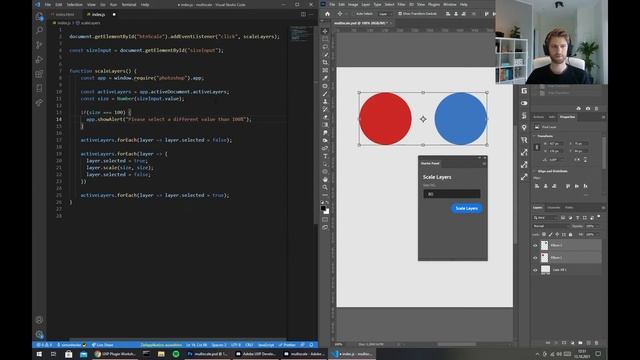Open VS Code Search view

point(39,31)
